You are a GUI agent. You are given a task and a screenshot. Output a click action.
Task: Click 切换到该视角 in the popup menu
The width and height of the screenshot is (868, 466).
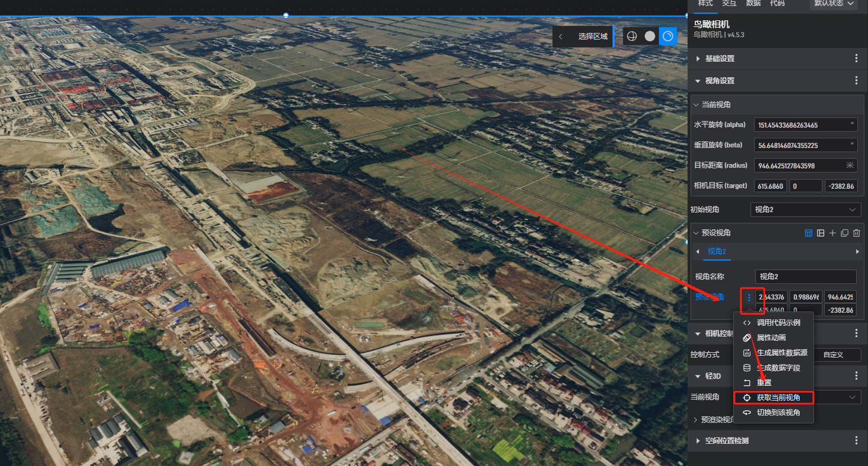(777, 413)
